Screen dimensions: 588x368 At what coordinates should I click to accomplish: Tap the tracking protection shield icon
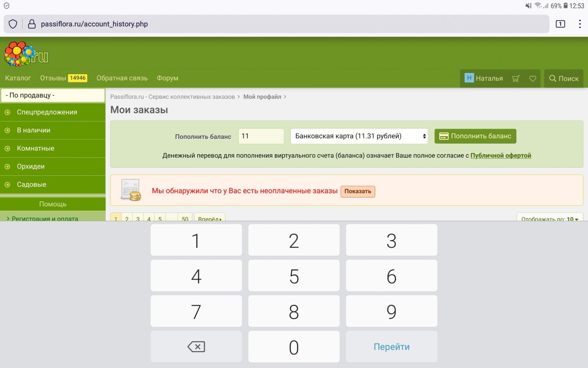coord(13,24)
